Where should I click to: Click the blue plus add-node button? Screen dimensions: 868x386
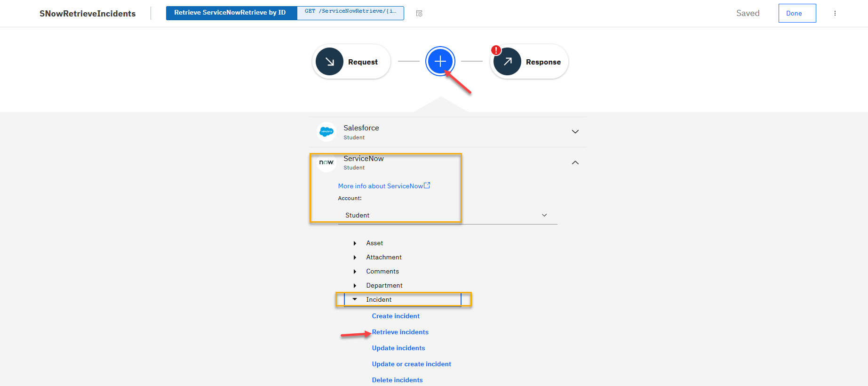click(x=440, y=61)
